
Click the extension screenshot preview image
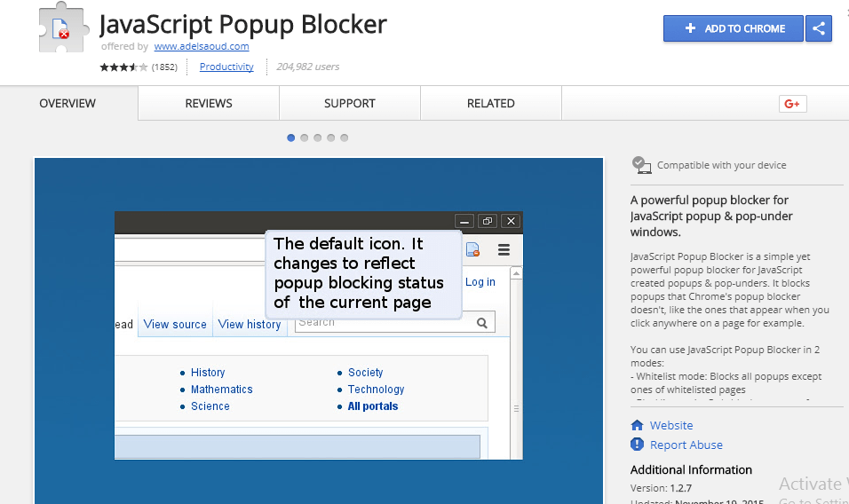tap(319, 331)
